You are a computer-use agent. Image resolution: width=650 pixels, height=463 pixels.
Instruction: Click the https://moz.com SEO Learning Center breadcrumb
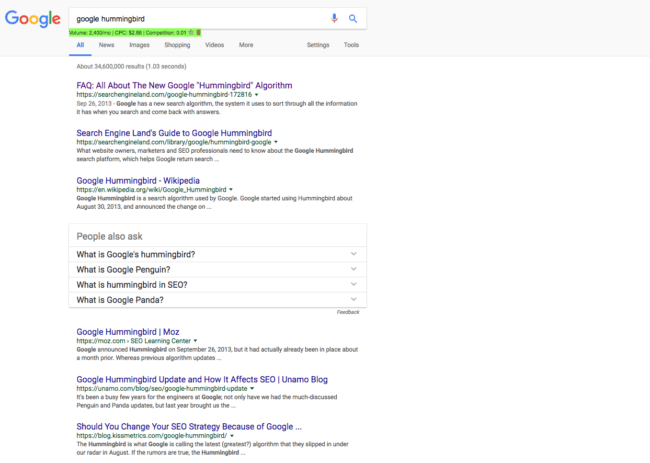133,341
